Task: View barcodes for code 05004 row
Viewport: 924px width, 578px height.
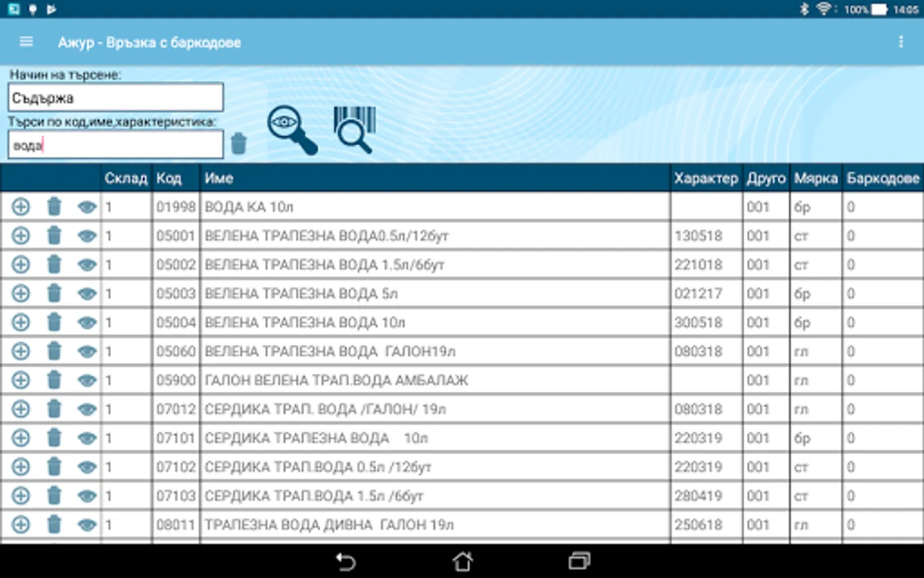Action: pyautogui.click(x=87, y=322)
